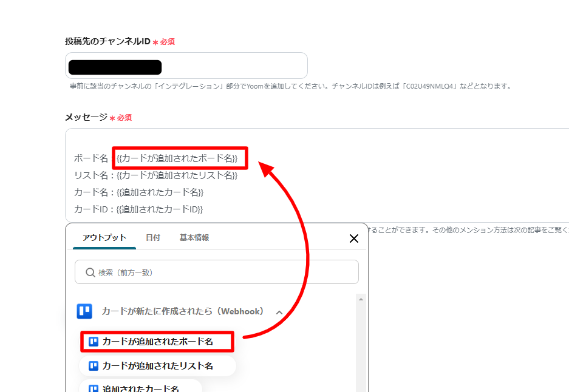This screenshot has height=392, width=569.
Task: Click the カードが新たに作成されたら（Webhook）header text
Action: [183, 311]
